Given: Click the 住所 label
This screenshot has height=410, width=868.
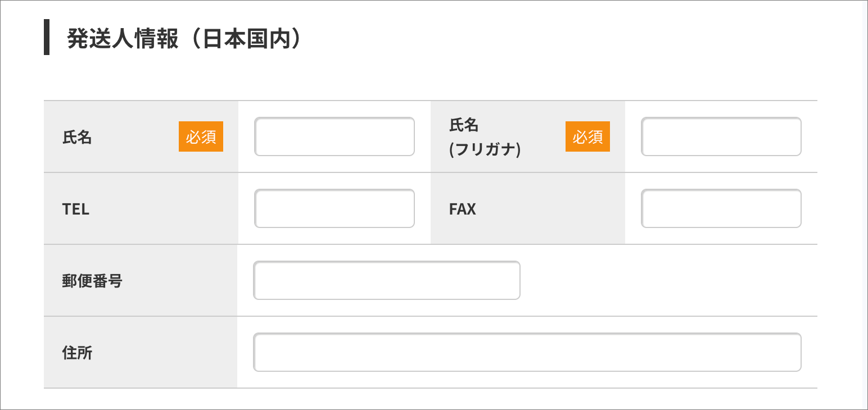Looking at the screenshot, I should pos(77,353).
